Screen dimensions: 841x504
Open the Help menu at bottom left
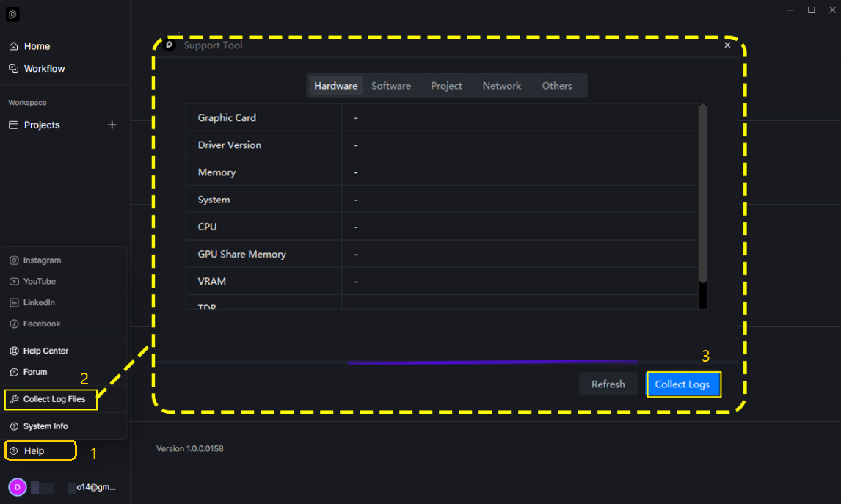34,451
